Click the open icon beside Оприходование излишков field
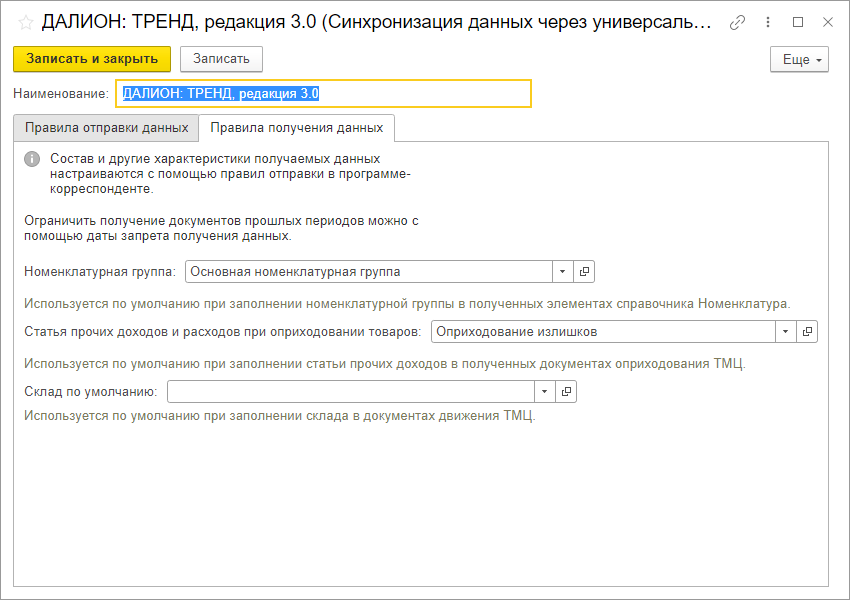850x600 pixels. coord(807,331)
